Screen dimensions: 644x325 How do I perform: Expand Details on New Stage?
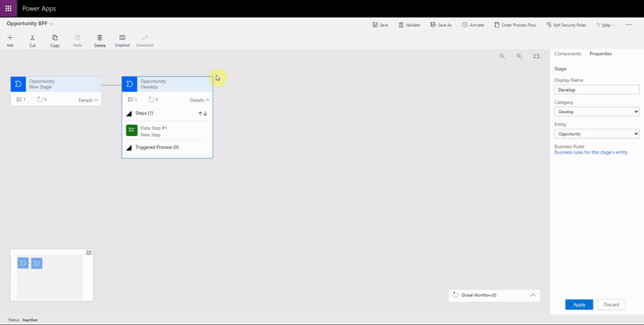[89, 100]
